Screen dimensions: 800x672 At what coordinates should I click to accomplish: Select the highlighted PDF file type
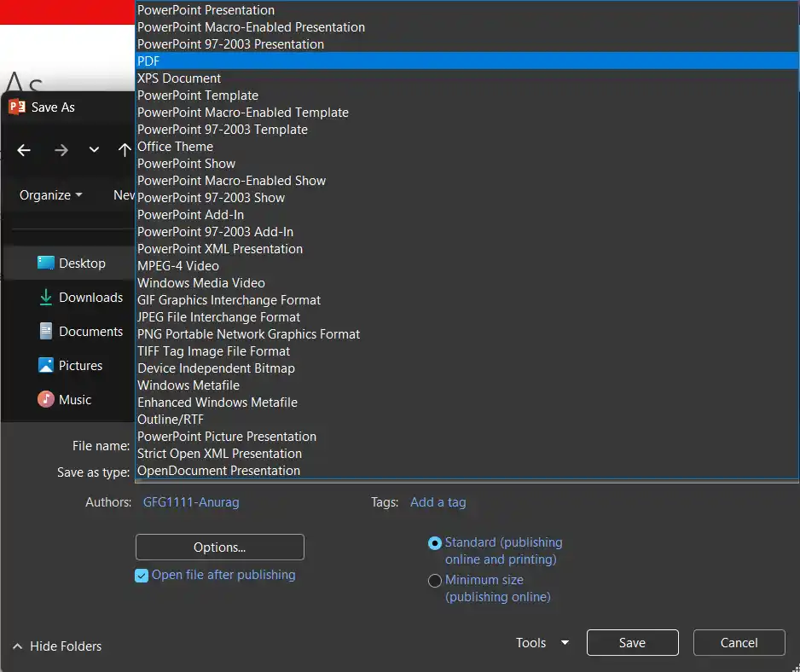pyautogui.click(x=467, y=61)
